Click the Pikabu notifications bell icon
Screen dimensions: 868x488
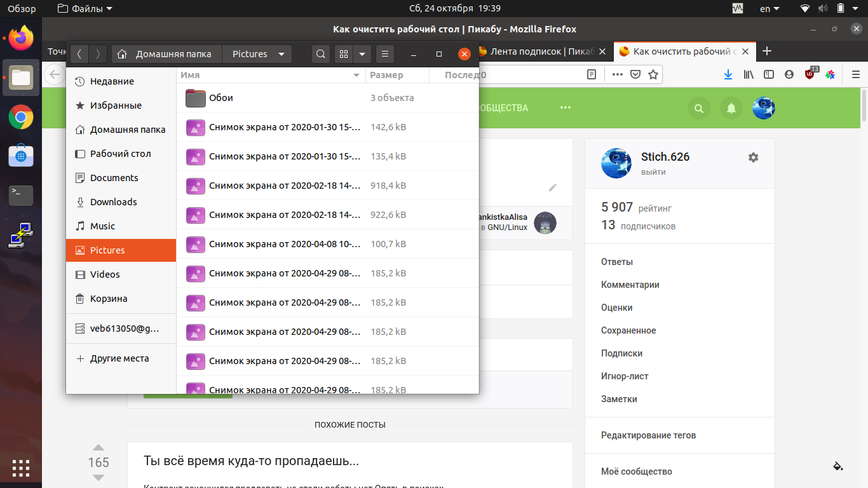(731, 109)
